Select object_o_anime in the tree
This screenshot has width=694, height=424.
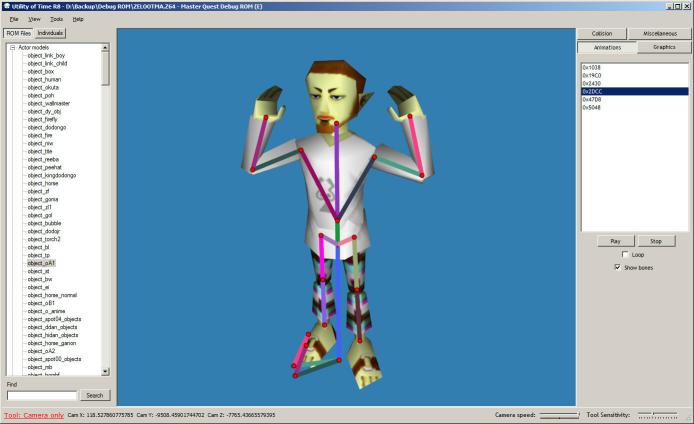pos(46,311)
